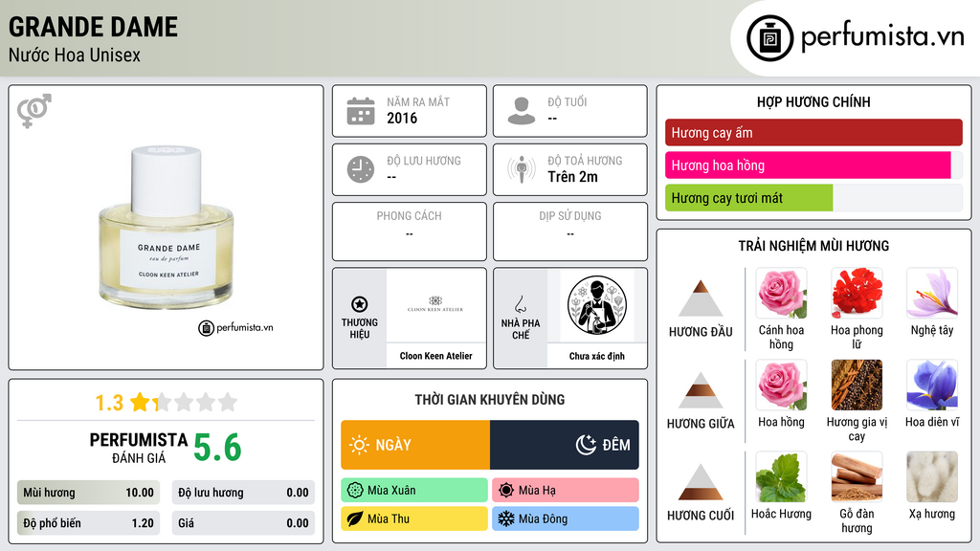The width and height of the screenshot is (980, 551).
Task: Click the clock icon beside Độ lưu hương
Action: (361, 169)
